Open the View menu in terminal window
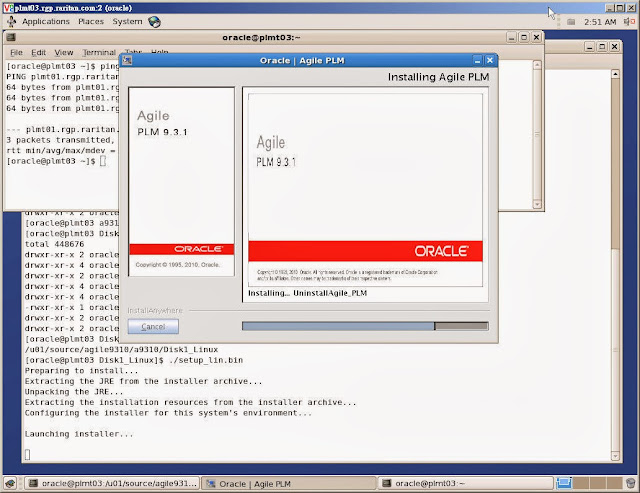640x493 pixels. coord(64,52)
